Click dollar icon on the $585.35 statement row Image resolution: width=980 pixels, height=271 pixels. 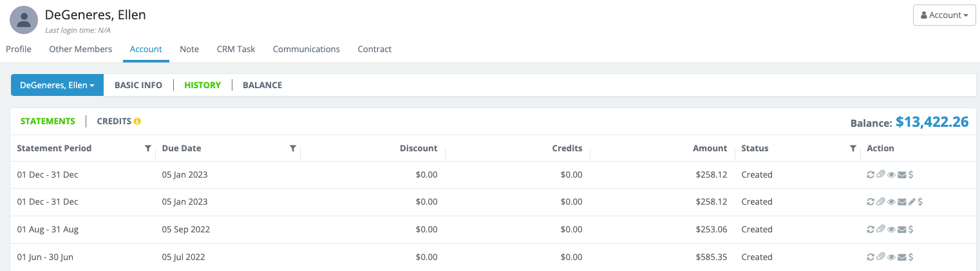pyautogui.click(x=910, y=257)
